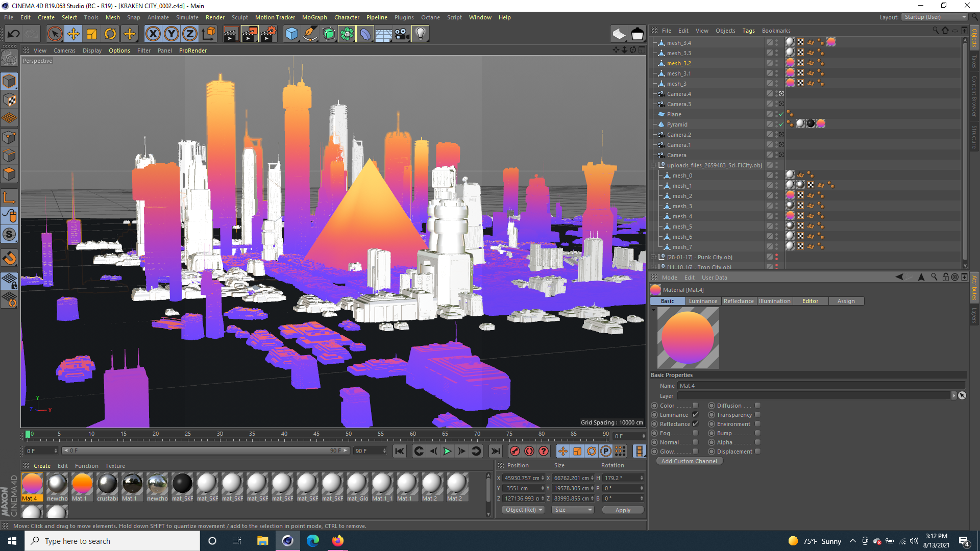Switch to the Reflectance tab in material properties
Image resolution: width=980 pixels, height=551 pixels.
(739, 301)
